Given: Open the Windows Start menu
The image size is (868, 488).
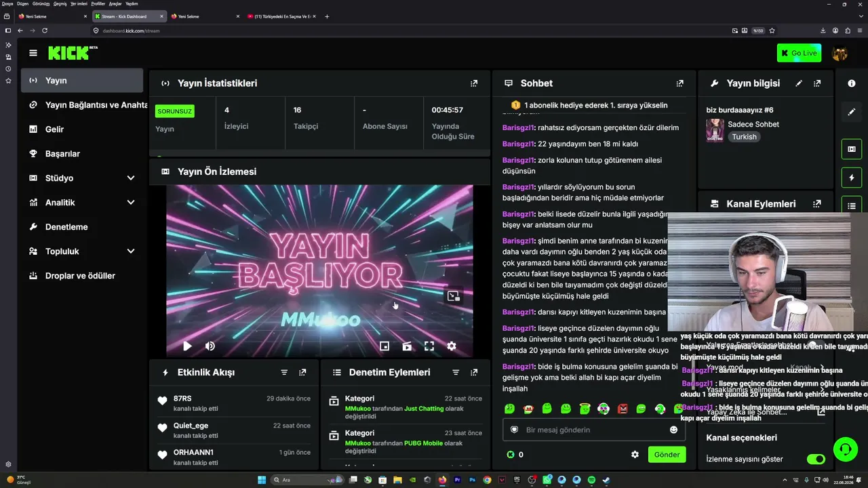Looking at the screenshot, I should (262, 480).
